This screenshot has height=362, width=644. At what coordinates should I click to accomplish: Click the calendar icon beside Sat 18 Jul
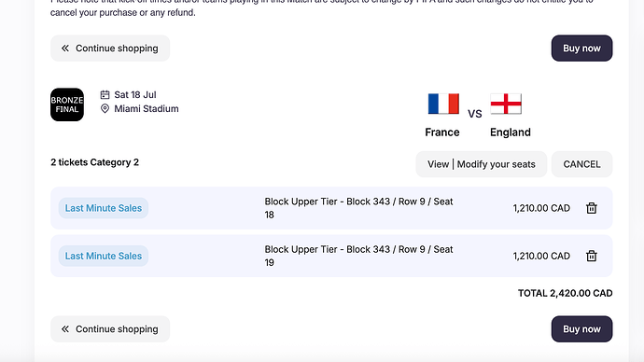(105, 95)
